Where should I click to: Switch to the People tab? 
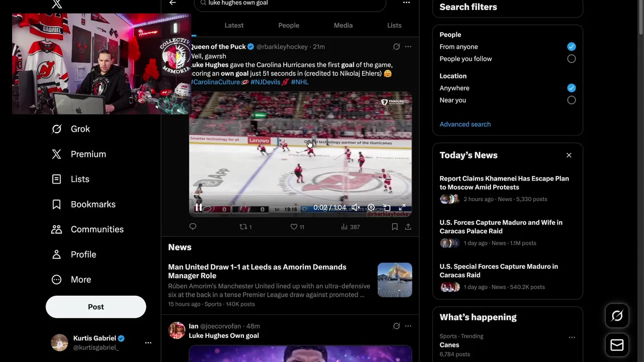(289, 25)
